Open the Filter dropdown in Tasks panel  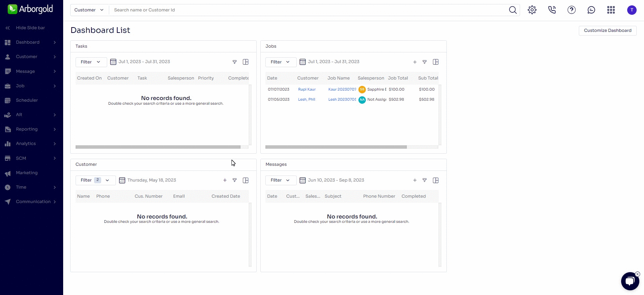click(91, 62)
